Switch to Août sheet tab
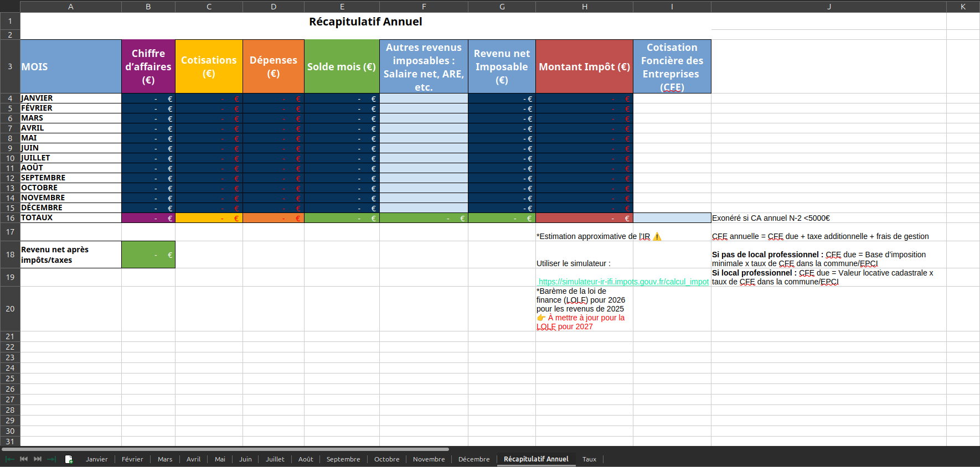 click(306, 459)
